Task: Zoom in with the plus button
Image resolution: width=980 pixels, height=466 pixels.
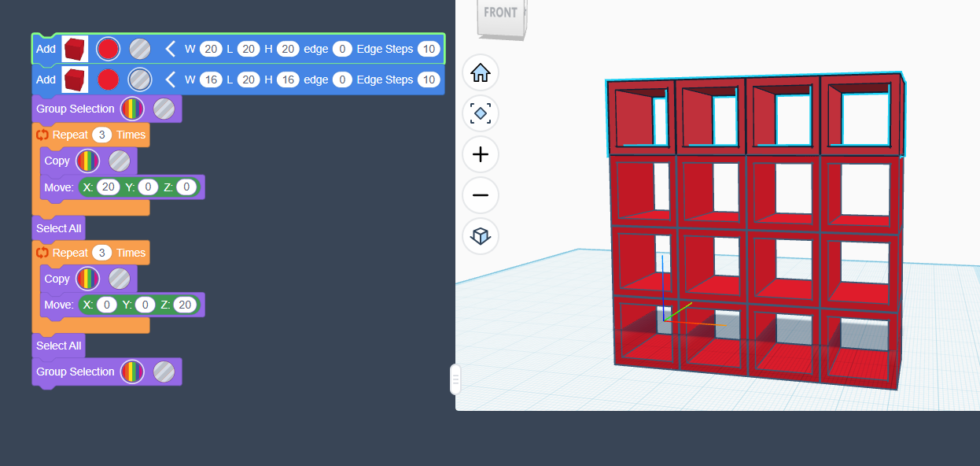Action: point(481,154)
